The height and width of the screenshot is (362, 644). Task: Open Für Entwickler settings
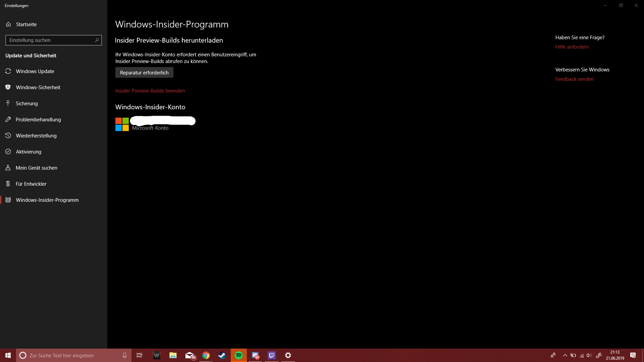tap(54, 184)
